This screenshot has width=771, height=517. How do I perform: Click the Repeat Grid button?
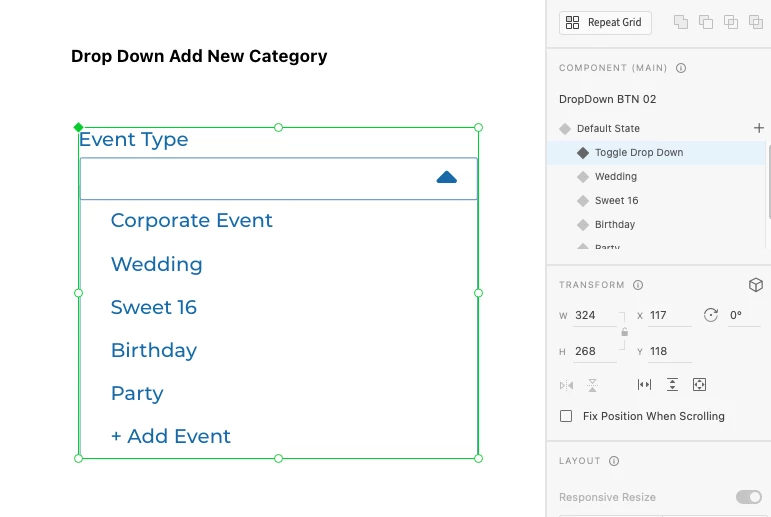coord(605,22)
